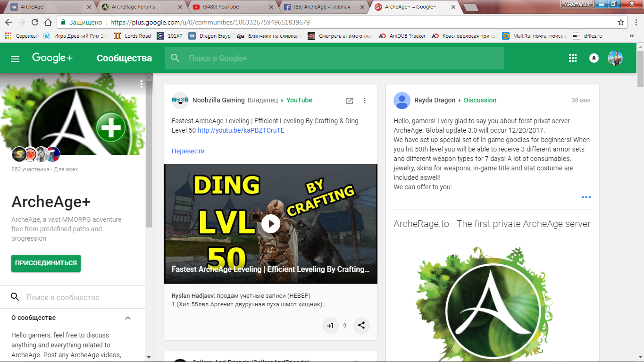This screenshot has height=362, width=644.
Task: Open the Discussion category link
Action: (x=480, y=100)
